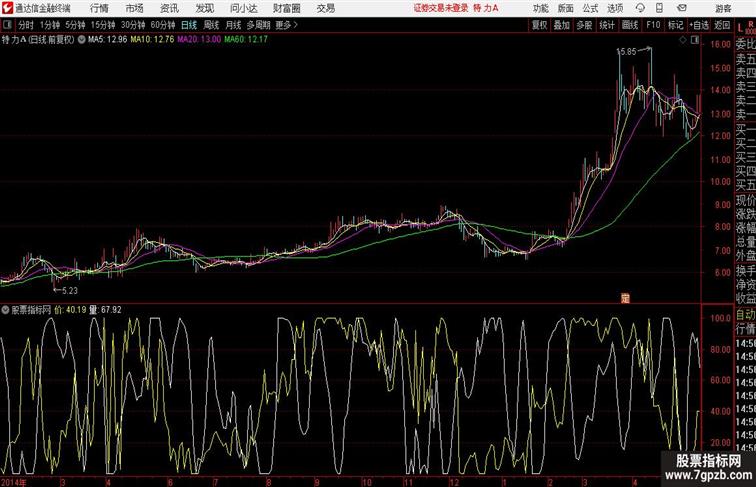Click the 游客 user account label
Viewport: 756px width, 487px height.
pos(723,8)
